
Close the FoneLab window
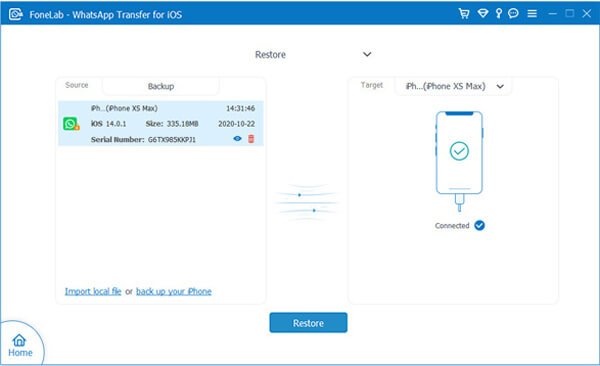point(587,14)
